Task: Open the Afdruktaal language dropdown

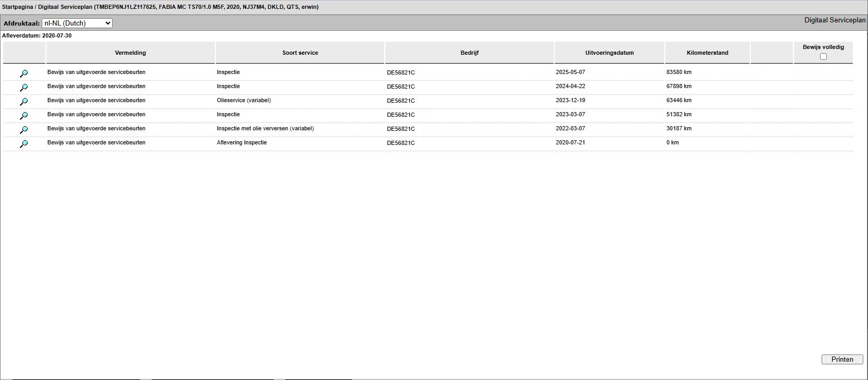Action: tap(77, 23)
